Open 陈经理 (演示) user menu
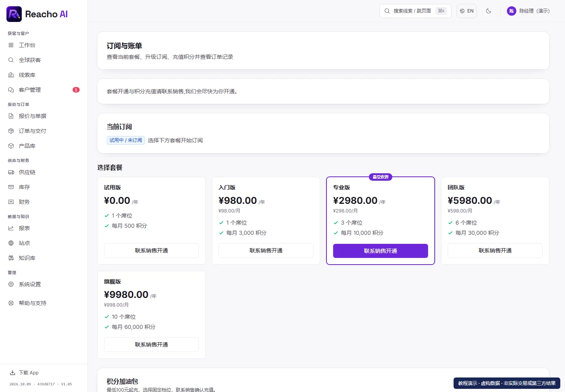Viewport: 565px width, 392px height. click(x=529, y=11)
